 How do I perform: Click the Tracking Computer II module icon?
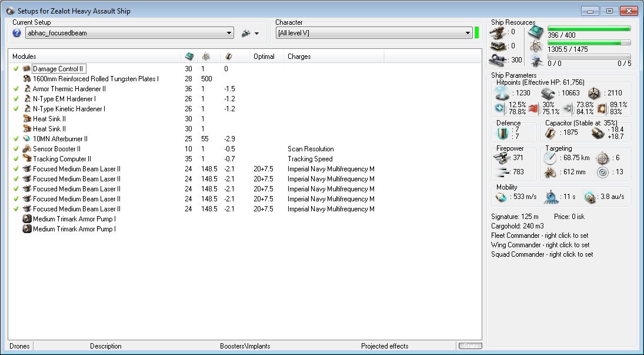coord(26,159)
